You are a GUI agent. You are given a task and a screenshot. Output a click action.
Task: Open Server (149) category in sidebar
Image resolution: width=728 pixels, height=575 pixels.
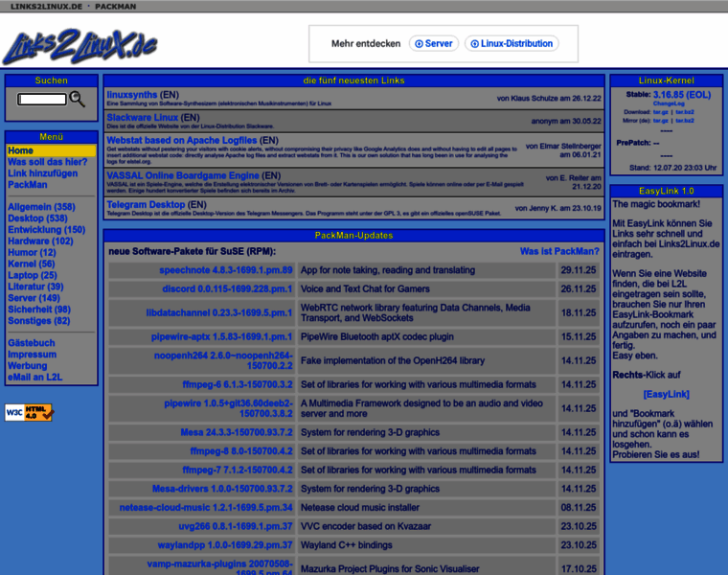[34, 298]
